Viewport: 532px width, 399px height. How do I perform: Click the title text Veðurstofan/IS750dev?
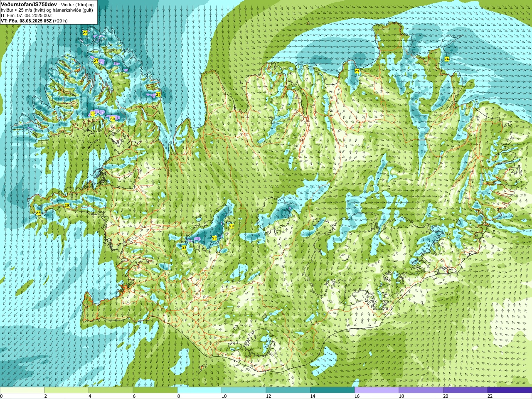coord(29,4)
